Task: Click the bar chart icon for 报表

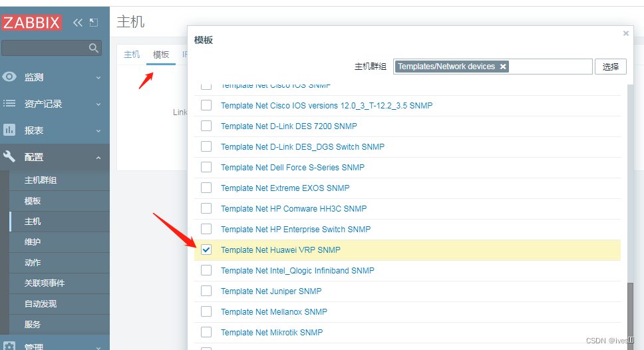Action: pyautogui.click(x=9, y=130)
